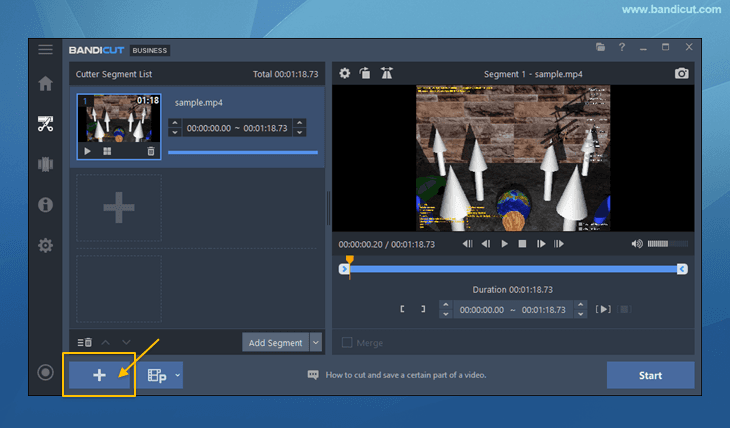Adjust the volume level slider
The height and width of the screenshot is (428, 730).
coord(668,244)
